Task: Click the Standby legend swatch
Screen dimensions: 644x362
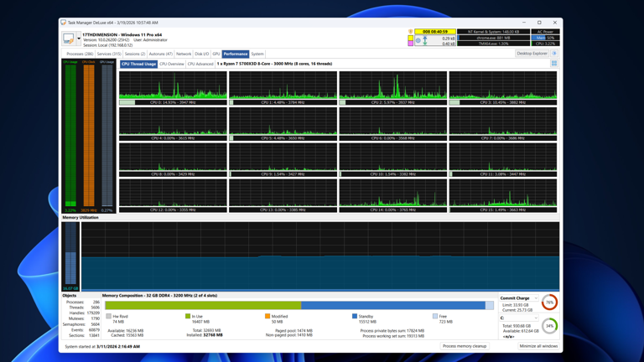Action: tap(355, 316)
